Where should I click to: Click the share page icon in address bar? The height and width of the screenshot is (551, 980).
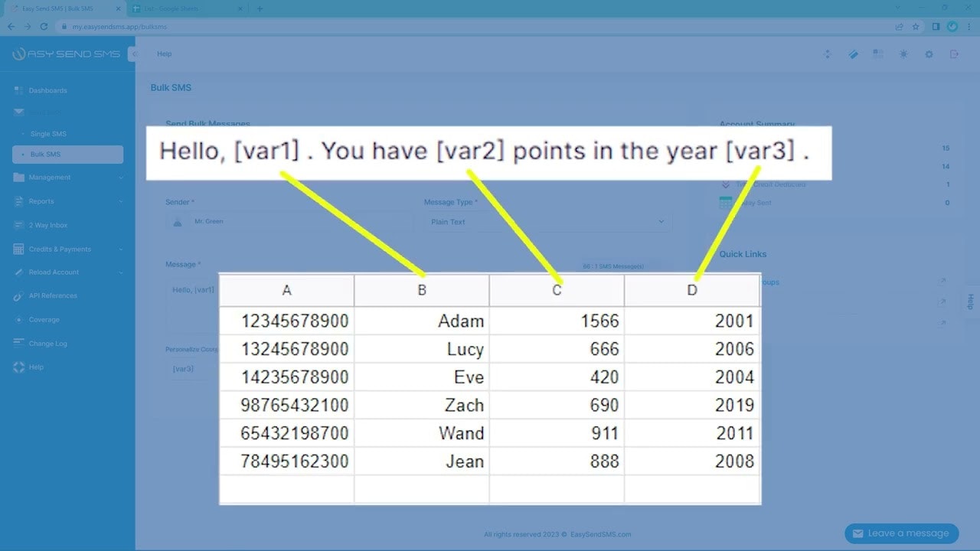[x=900, y=26]
